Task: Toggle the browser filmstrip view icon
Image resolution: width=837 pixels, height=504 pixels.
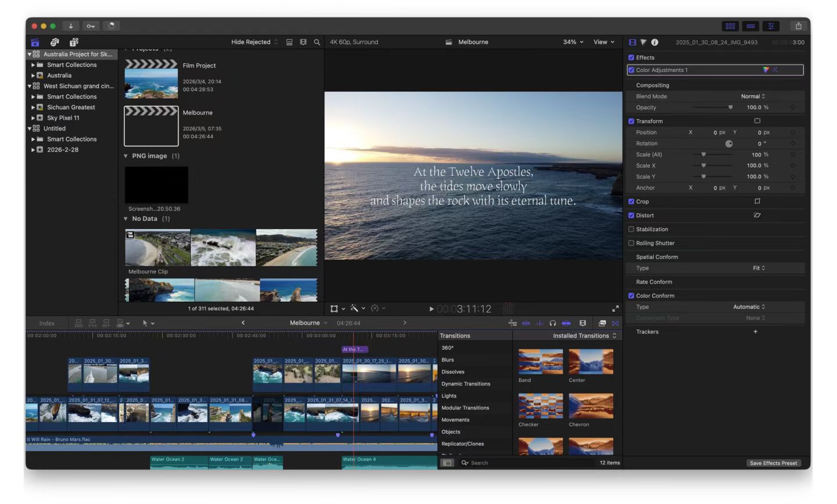Action: tap(303, 42)
